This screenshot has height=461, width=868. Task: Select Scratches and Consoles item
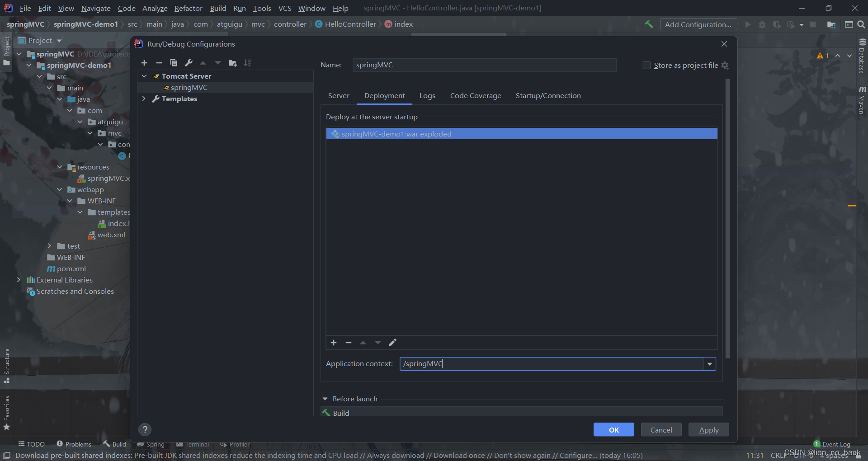[71, 291]
